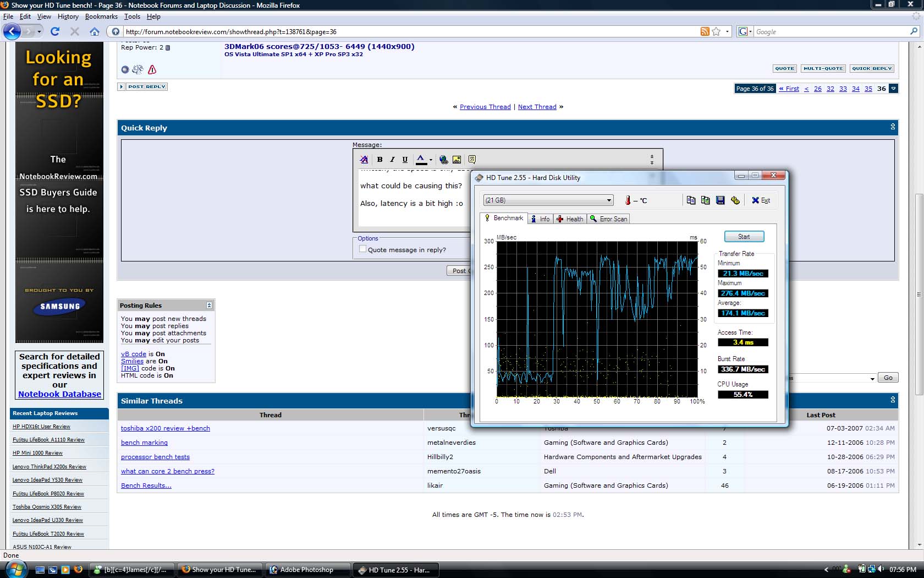The image size is (924, 578).
Task: Collapse the Quick Reply section
Action: pyautogui.click(x=893, y=127)
